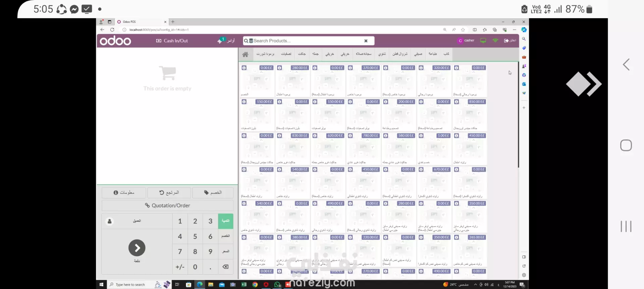Open the Cash In/Out dialog
Viewport: 644px width, 289px height.
tap(172, 41)
